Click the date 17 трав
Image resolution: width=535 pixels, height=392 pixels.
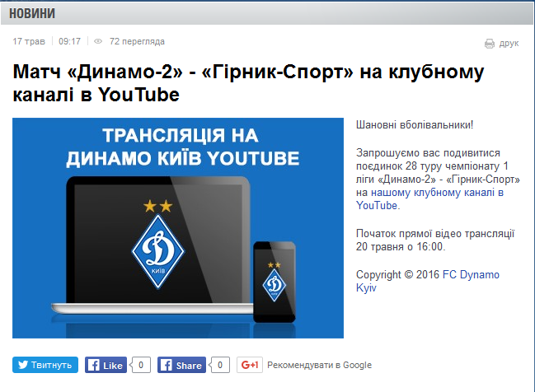[x=29, y=41]
